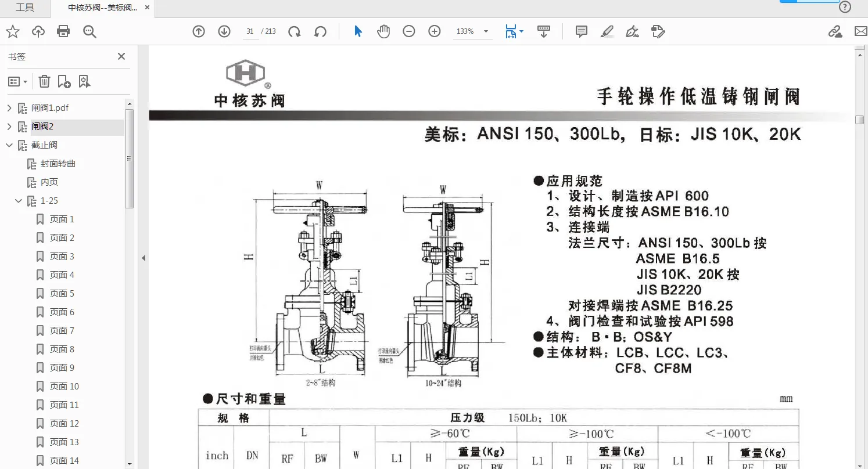Switch to the 工具 tab
Screen dimensions: 868x469
pyautogui.click(x=25, y=8)
